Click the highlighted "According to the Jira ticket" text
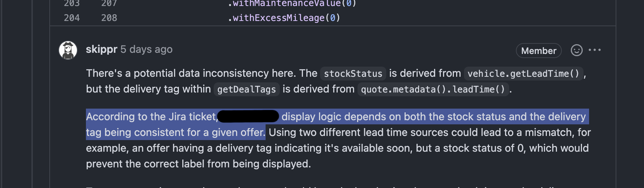644x188 pixels. (x=151, y=117)
